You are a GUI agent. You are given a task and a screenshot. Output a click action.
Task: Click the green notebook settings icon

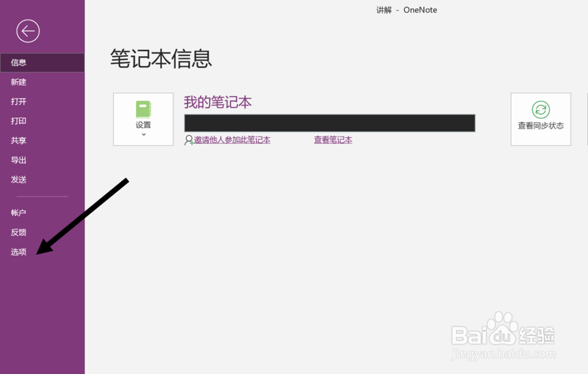[x=143, y=109]
